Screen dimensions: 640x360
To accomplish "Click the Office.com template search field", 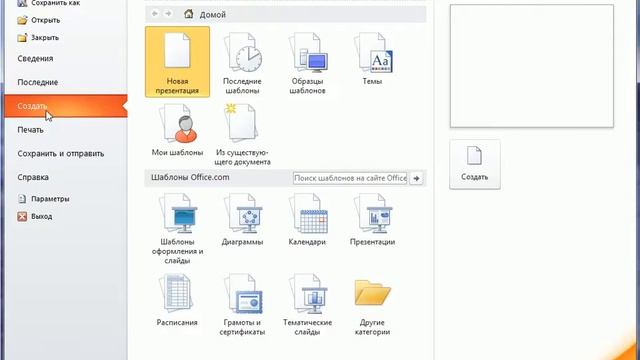I will pyautogui.click(x=350, y=178).
